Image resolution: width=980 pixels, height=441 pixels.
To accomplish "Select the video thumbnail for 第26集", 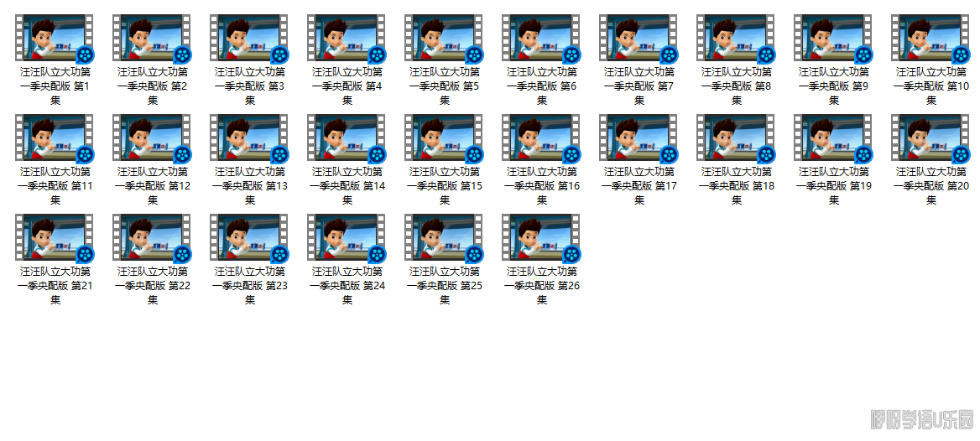I will [542, 237].
